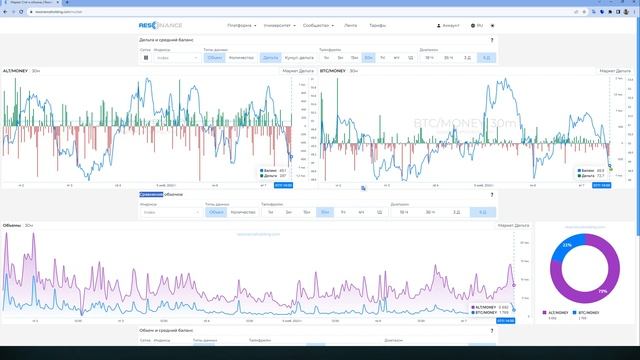Viewport: 640px width, 360px height.
Task: Click the ALT/MONEY chart title
Action: pyautogui.click(x=15, y=71)
